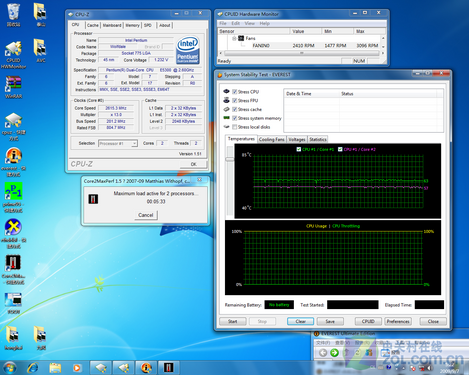
Task: Click the Preferences button in EVEREST
Action: click(398, 321)
